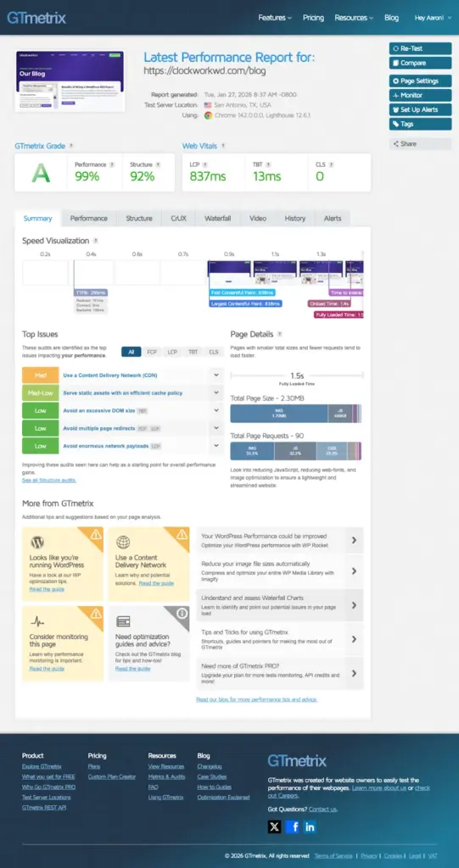Open the History tab
Image resolution: width=459 pixels, height=868 pixels.
point(295,219)
